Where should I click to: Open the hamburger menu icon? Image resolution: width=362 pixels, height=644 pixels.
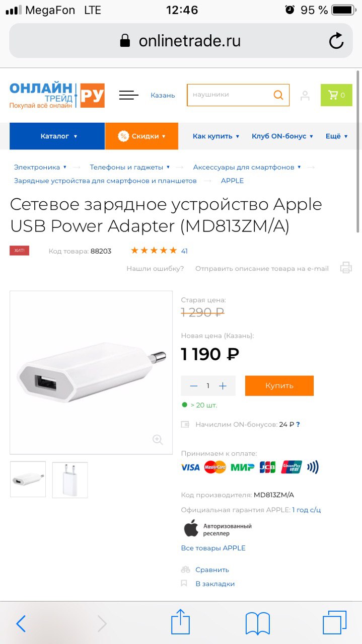(x=128, y=95)
